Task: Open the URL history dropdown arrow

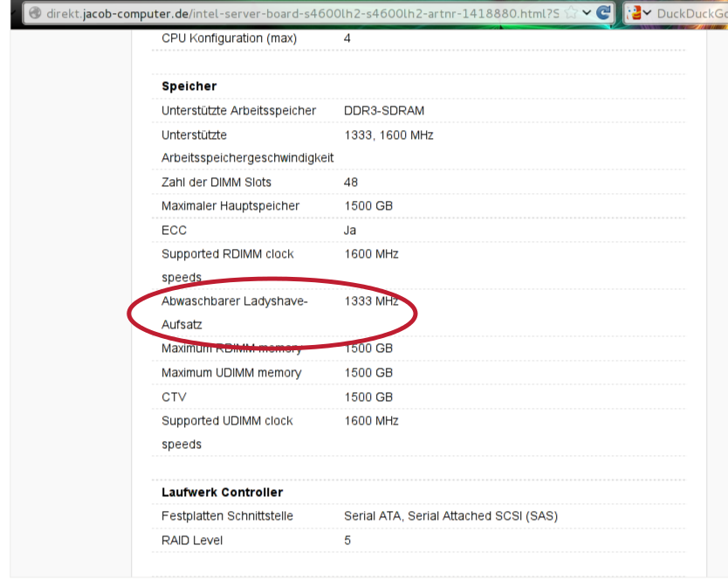Action: point(587,13)
